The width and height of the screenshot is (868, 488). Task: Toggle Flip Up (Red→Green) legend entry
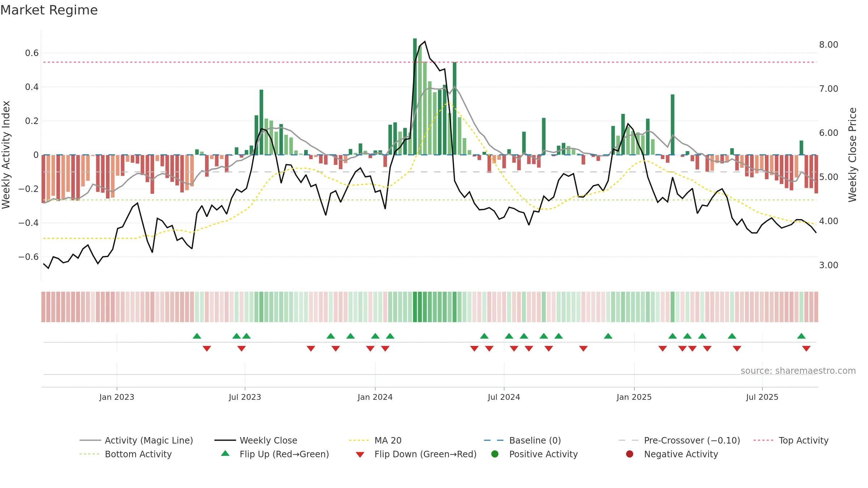(275, 454)
